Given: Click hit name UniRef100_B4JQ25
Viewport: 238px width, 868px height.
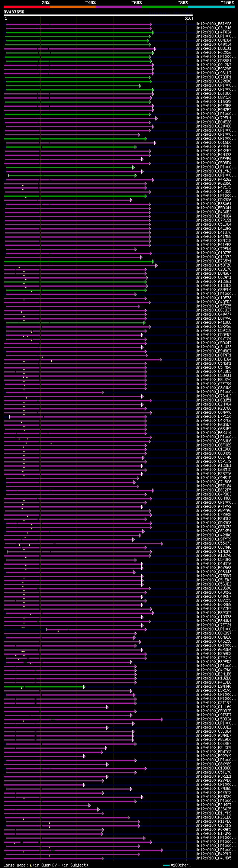Looking at the screenshot, I should (x=213, y=191).
